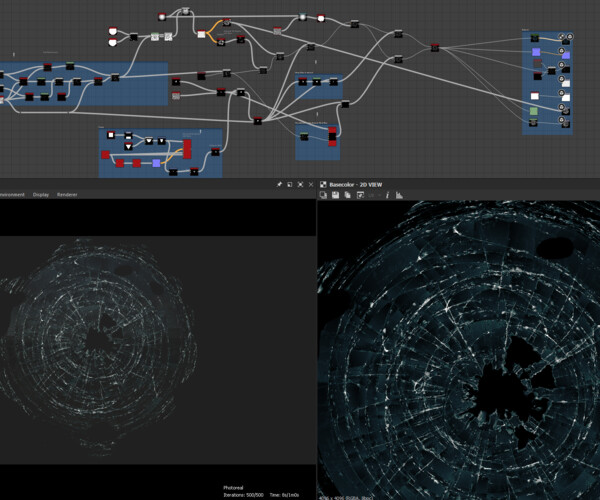The image size is (600, 500).
Task: Click the checker badge icon on the top output node
Action: [561, 37]
